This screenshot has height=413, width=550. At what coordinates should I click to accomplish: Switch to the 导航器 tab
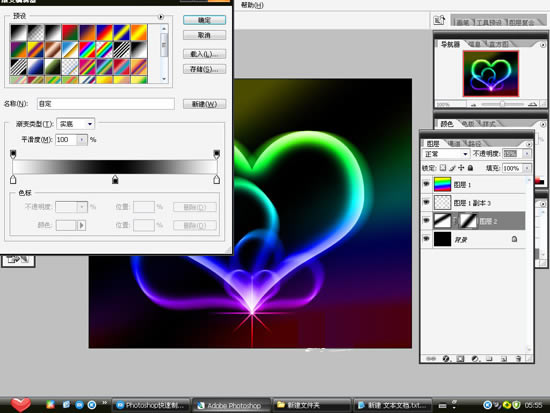pos(450,44)
